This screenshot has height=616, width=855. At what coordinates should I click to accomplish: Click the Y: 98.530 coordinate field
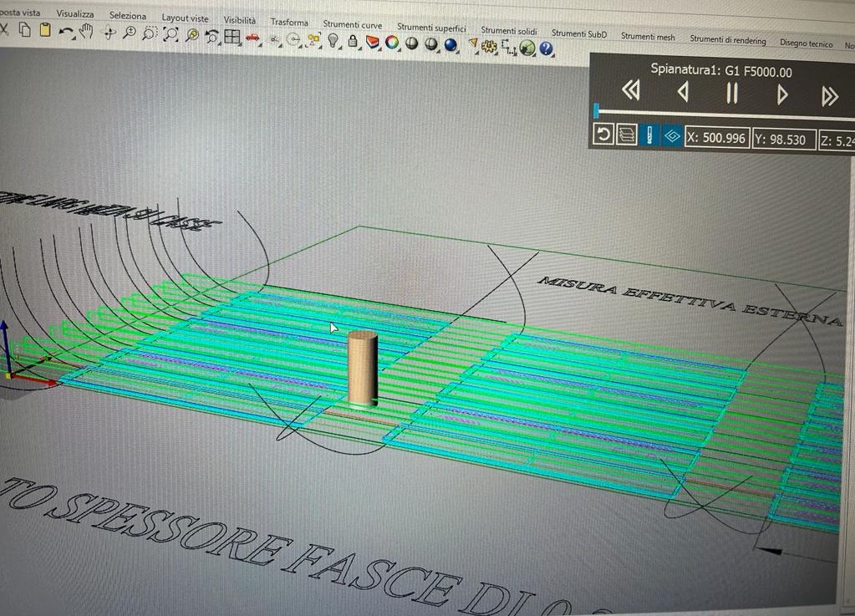[x=784, y=140]
